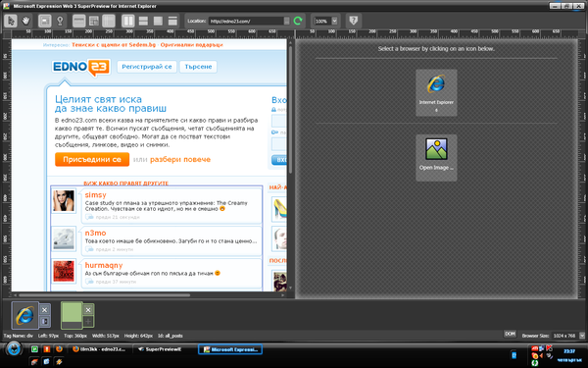
Task: Click the orange Присъедини се button
Action: pos(92,159)
